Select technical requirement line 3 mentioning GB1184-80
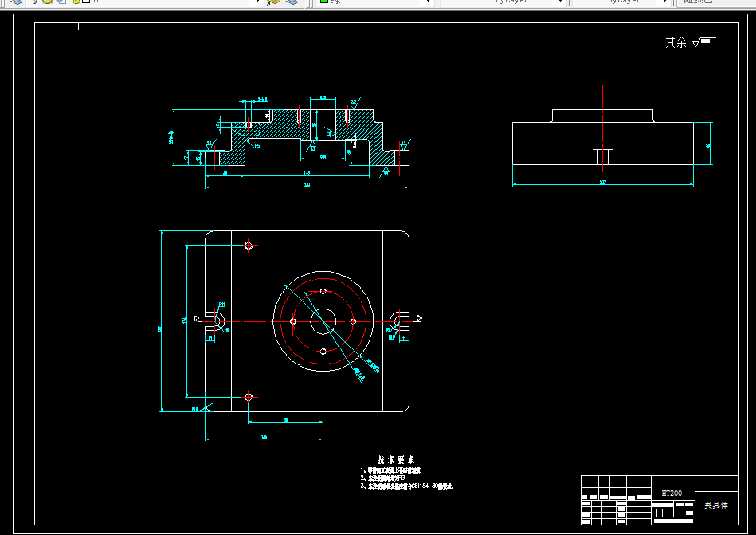The image size is (756, 535). 407,486
